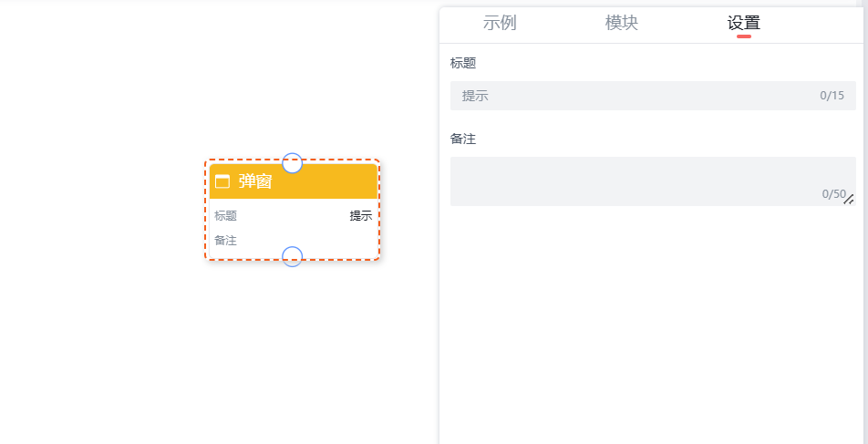Click empty canvas left of the 弹窗 node

(x=100, y=210)
